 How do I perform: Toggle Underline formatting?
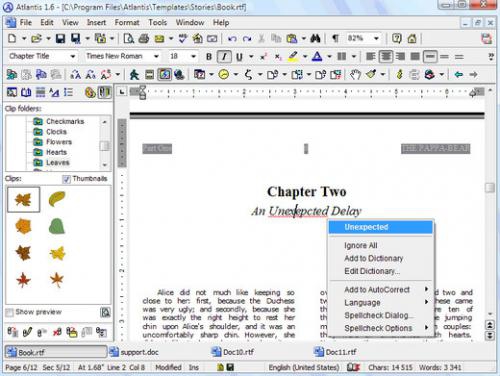(x=239, y=57)
